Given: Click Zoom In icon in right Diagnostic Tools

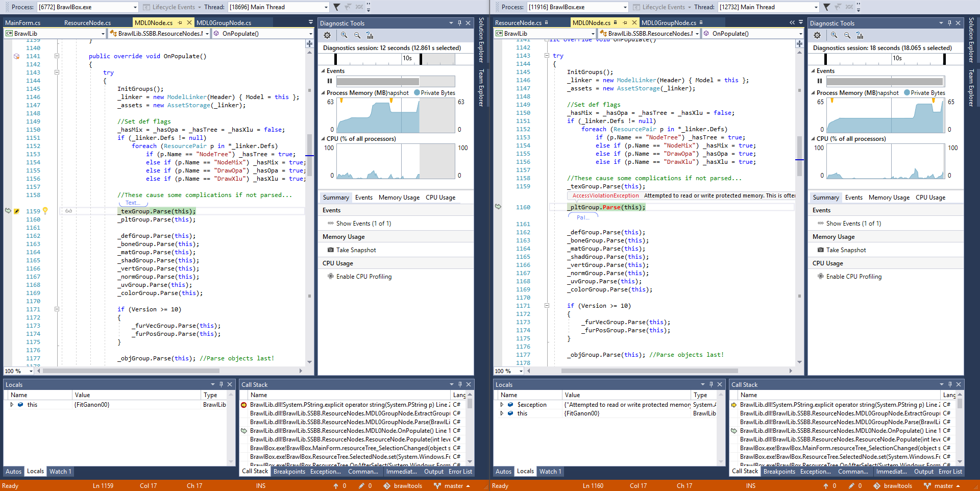Looking at the screenshot, I should [834, 35].
